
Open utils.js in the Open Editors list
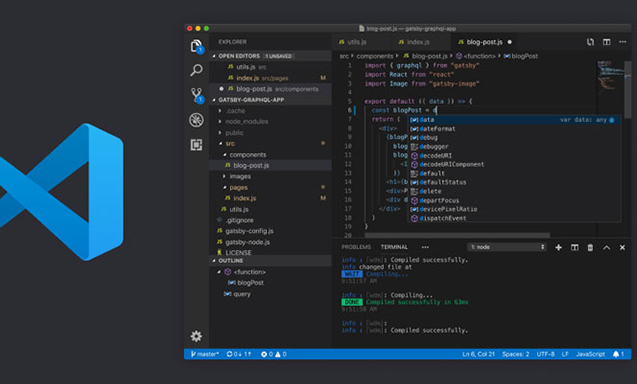tap(271, 67)
